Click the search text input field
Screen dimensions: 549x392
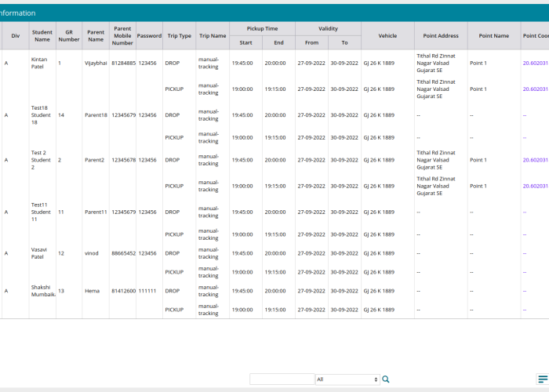click(282, 379)
